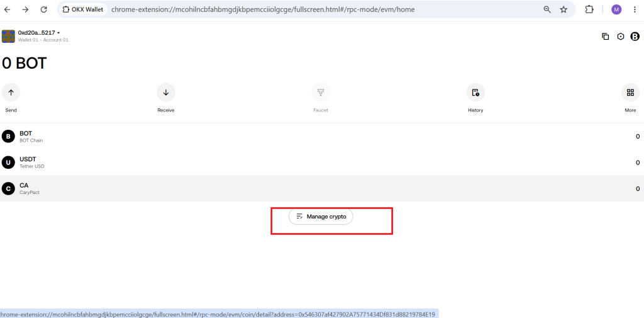The image size is (644, 318).
Task: Click the Wallet 01 - Account 01 label
Action: tap(43, 40)
